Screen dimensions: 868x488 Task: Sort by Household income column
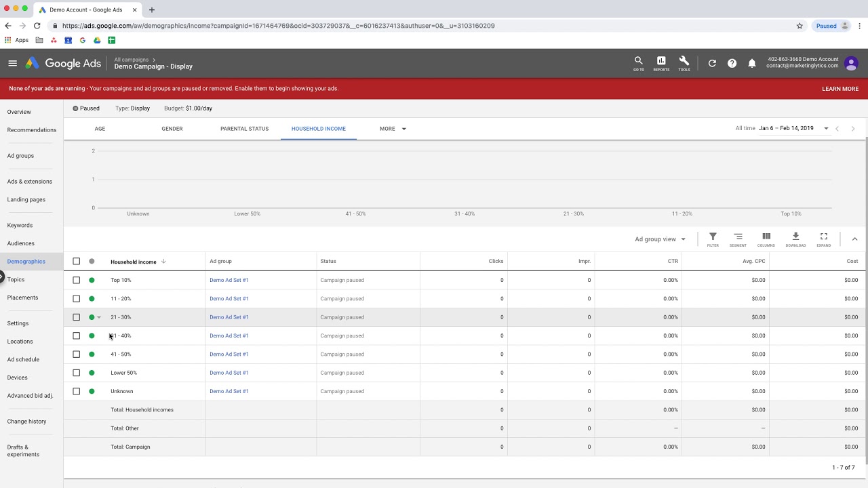tap(138, 262)
